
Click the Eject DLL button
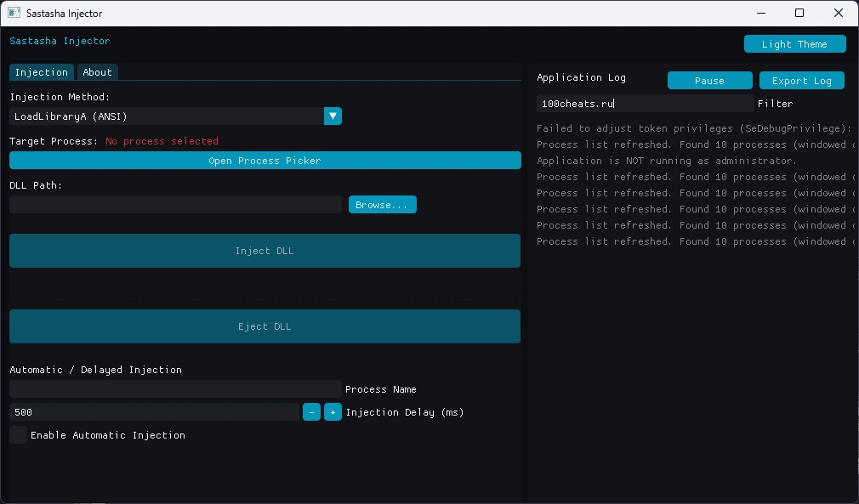point(265,326)
